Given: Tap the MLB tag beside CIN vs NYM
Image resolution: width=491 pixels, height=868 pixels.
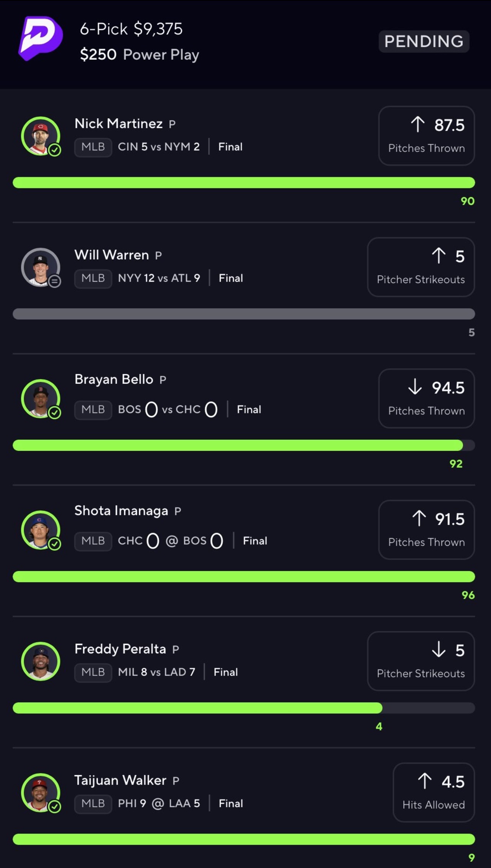Looking at the screenshot, I should coord(93,147).
